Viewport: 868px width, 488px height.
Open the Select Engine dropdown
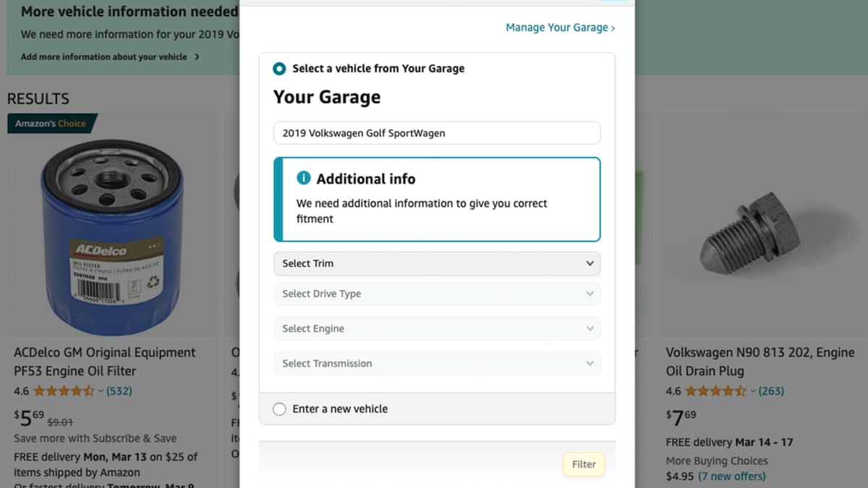[x=436, y=328]
